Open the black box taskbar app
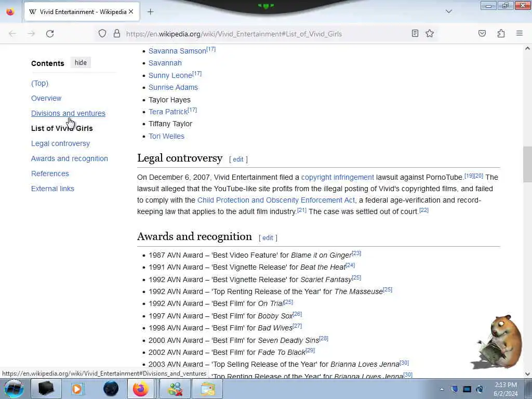532x399 pixels. coord(46,389)
